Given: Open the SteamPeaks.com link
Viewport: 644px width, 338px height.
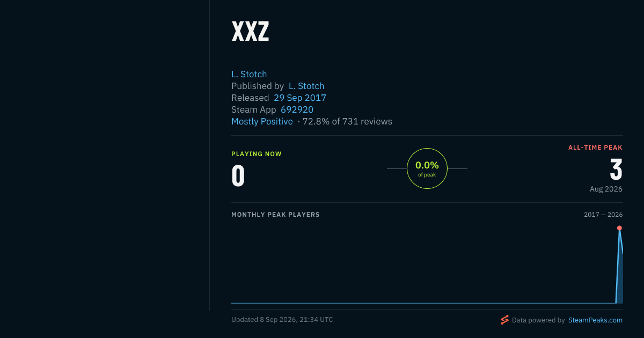Looking at the screenshot, I should pyautogui.click(x=595, y=320).
